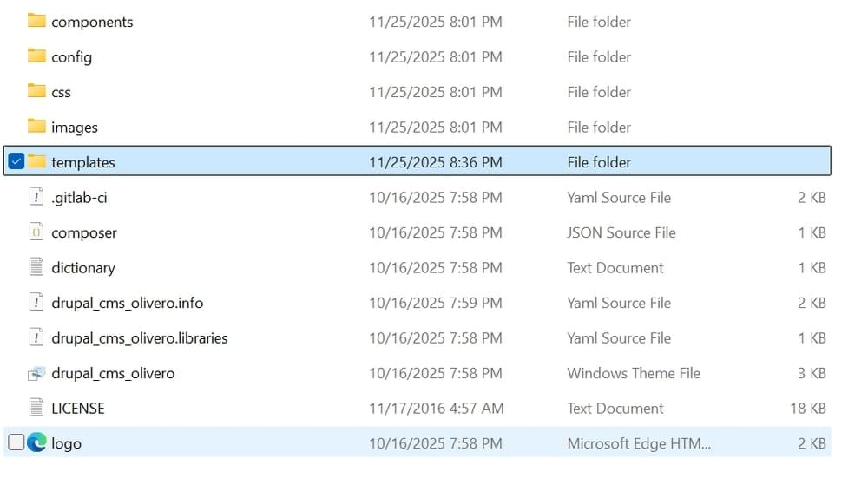Image resolution: width=868 pixels, height=478 pixels.
Task: Click the .gitlab-ci Yaml file icon
Action: click(x=36, y=197)
